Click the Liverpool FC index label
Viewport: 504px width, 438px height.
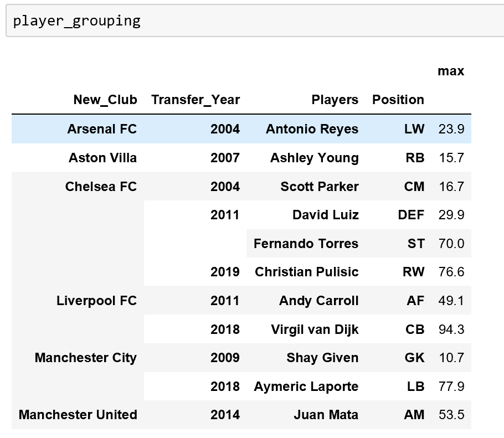[96, 301]
